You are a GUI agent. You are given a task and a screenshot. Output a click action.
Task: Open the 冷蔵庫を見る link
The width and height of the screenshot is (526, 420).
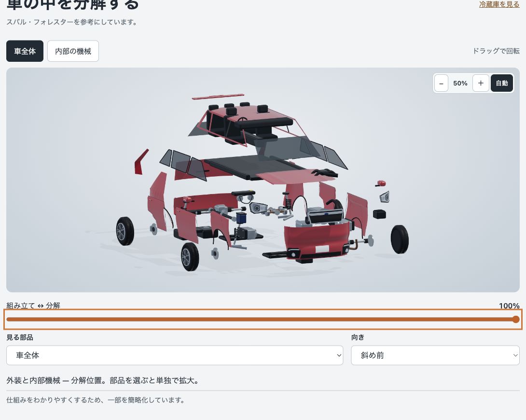(499, 4)
